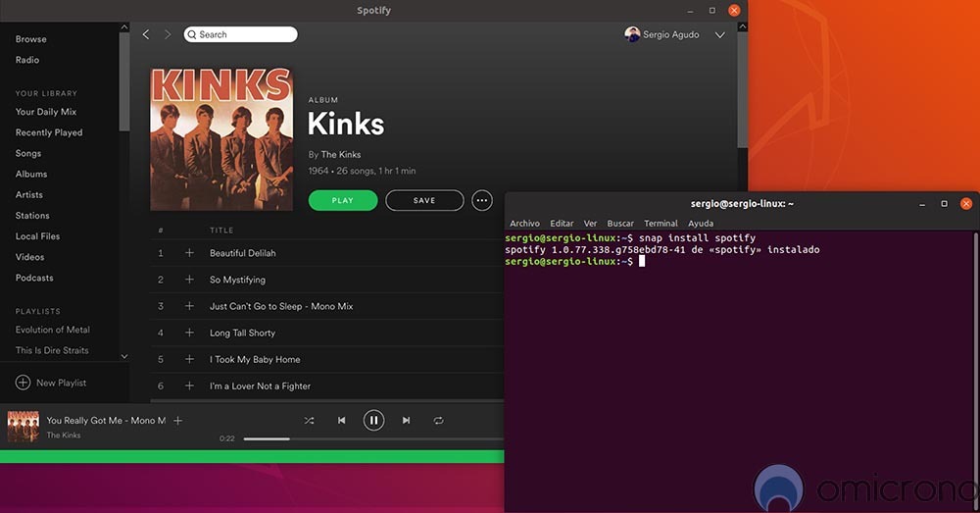980x513 pixels.
Task: Click the main content scrollbar up arrow
Action: [743, 26]
